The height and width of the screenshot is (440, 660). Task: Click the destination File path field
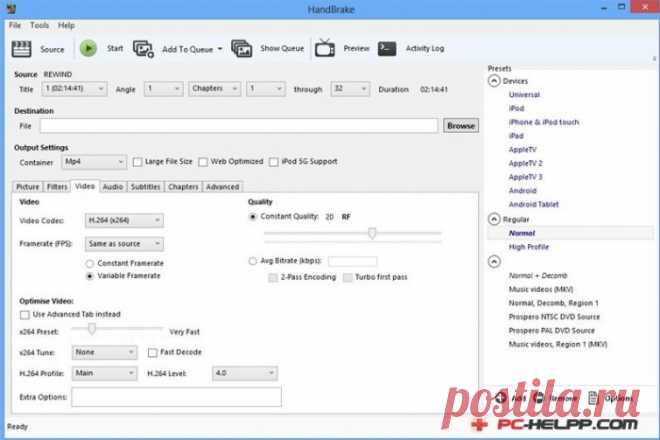pos(239,125)
